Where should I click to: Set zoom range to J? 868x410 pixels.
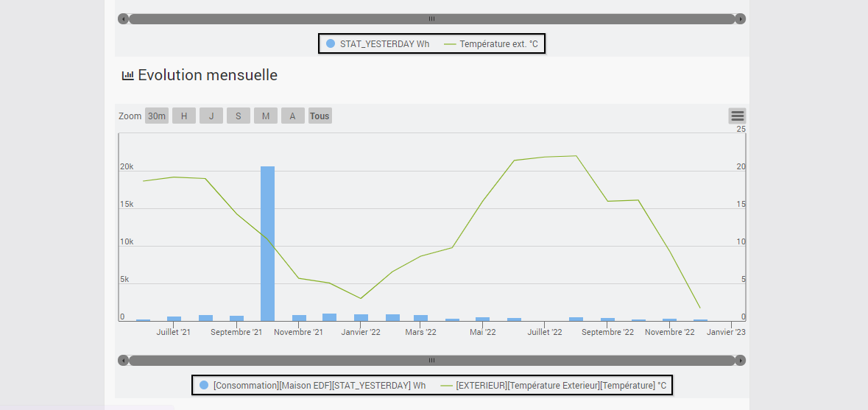(211, 116)
